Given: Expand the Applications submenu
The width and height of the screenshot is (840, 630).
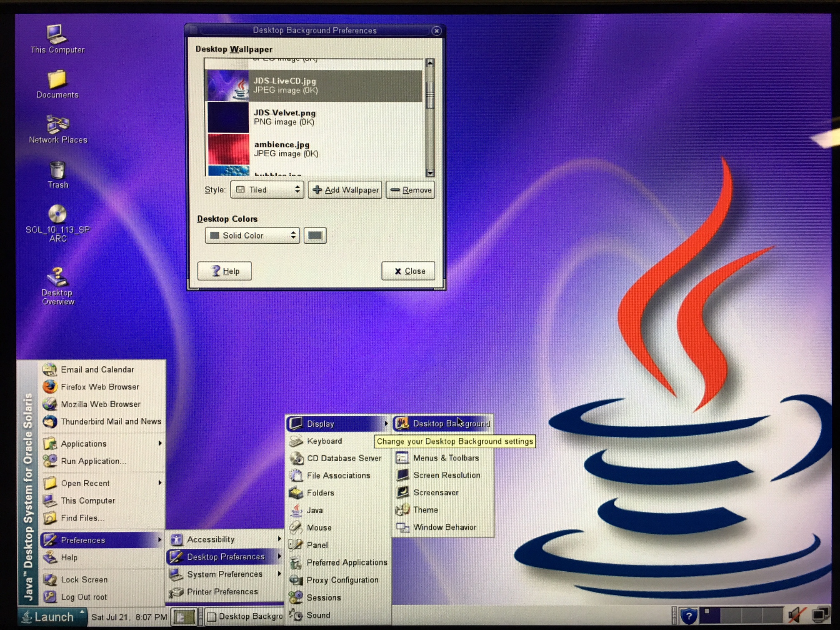Looking at the screenshot, I should pyautogui.click(x=102, y=444).
